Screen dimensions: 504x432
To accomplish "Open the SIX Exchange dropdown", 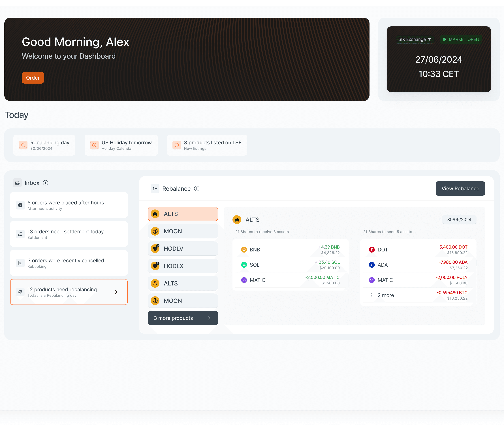I will point(415,39).
